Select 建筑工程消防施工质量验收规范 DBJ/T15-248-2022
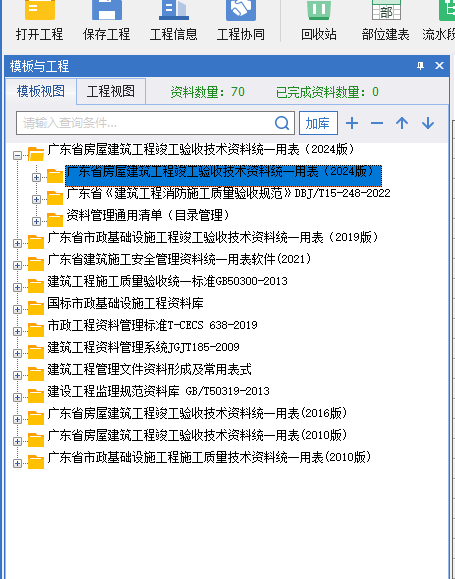The width and height of the screenshot is (455, 579). point(228,193)
